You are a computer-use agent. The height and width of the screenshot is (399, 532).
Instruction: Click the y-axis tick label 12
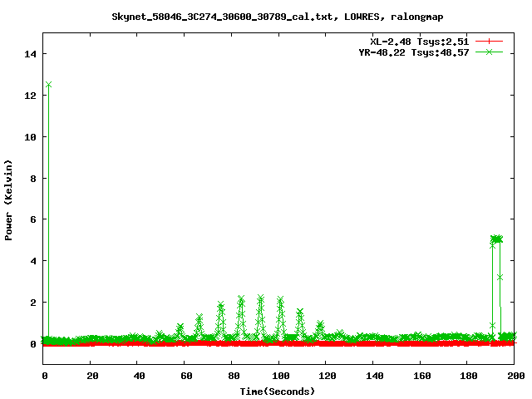pos(30,96)
